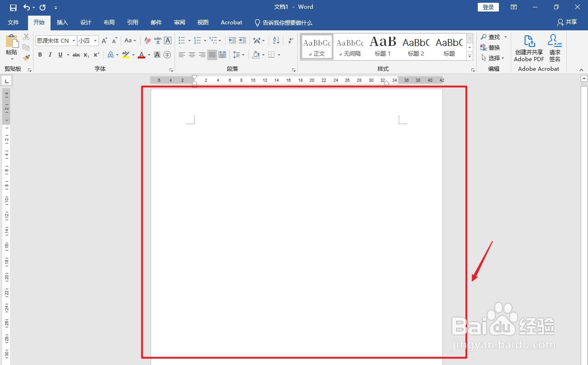Click the Increase Font Size icon
Image resolution: width=588 pixels, height=365 pixels.
pyautogui.click(x=105, y=40)
